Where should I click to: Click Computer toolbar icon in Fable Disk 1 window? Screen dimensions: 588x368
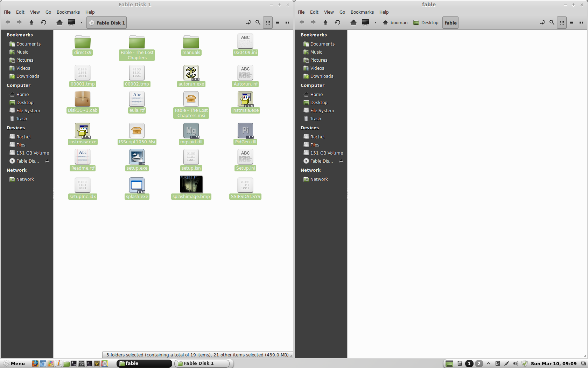click(x=71, y=22)
